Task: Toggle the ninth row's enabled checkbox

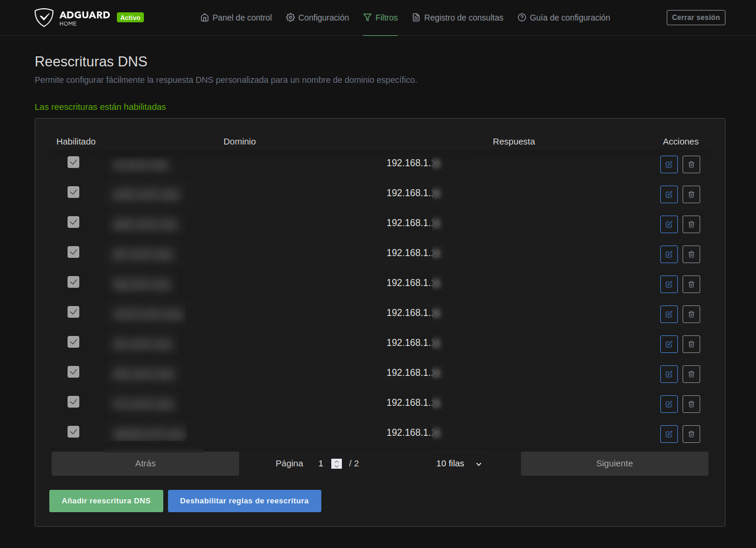Action: click(x=73, y=402)
